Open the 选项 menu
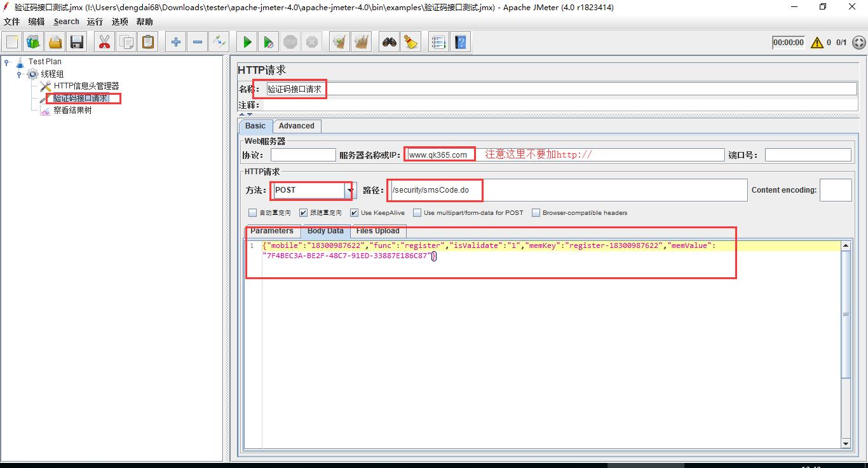868x468 pixels. point(119,22)
